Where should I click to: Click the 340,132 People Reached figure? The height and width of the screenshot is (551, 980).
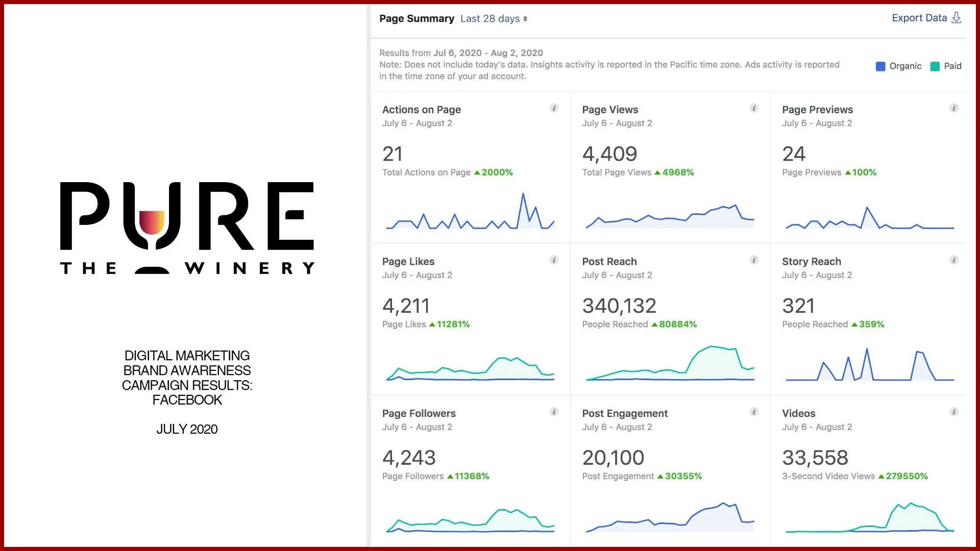(x=619, y=306)
